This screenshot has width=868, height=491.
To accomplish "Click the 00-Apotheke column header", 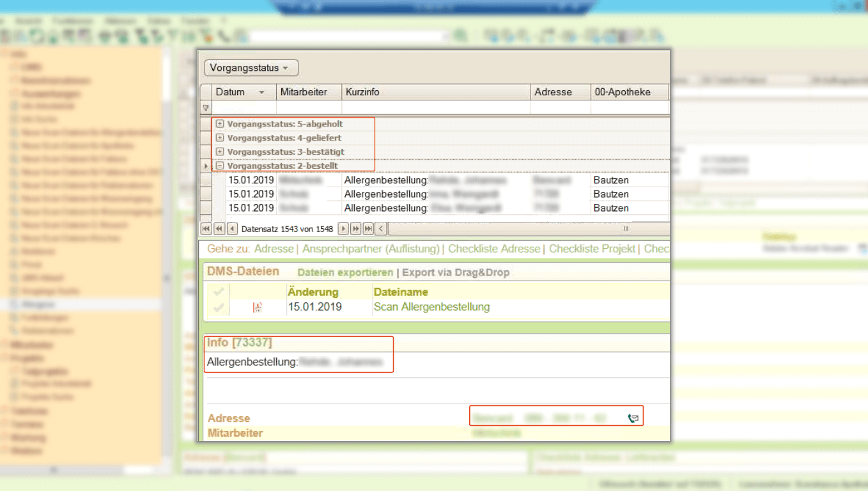I will tap(629, 92).
